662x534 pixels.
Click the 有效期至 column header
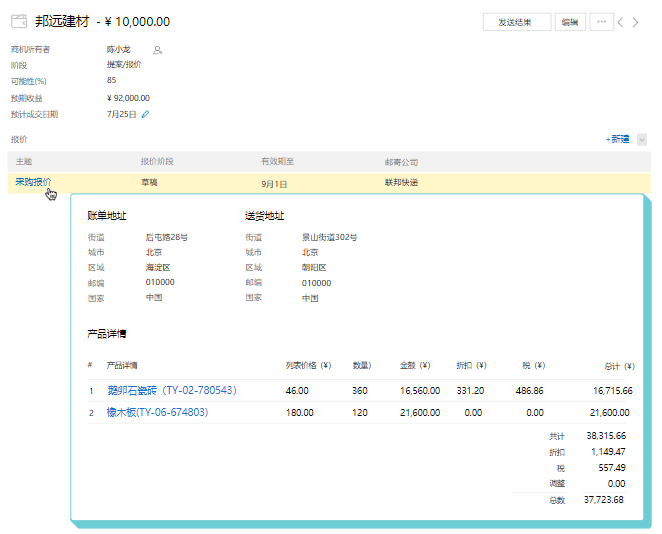(276, 161)
